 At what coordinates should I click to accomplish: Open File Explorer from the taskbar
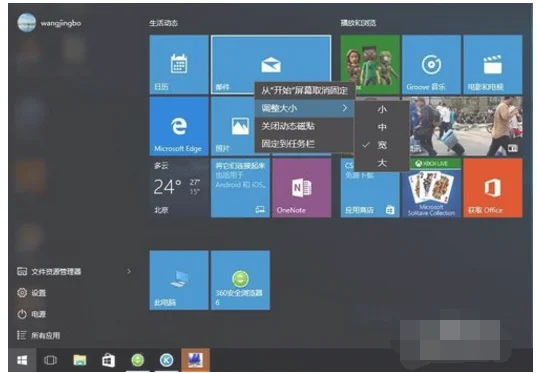tap(80, 360)
